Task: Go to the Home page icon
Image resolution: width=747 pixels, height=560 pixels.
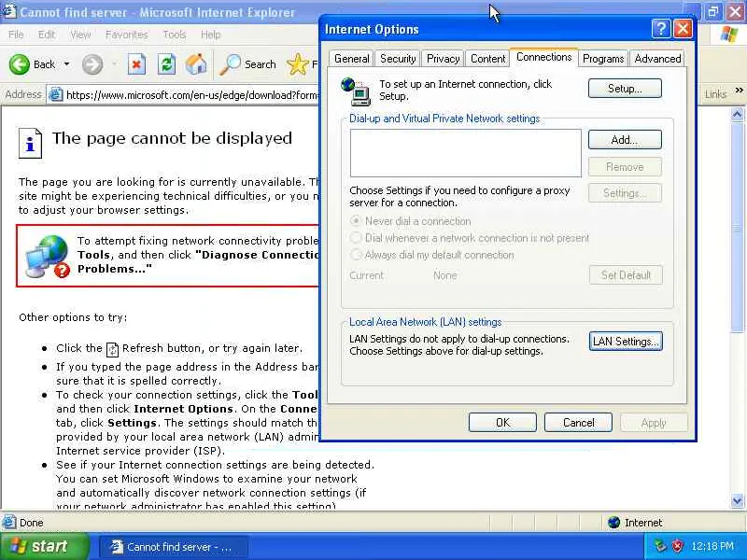Action: tap(196, 64)
